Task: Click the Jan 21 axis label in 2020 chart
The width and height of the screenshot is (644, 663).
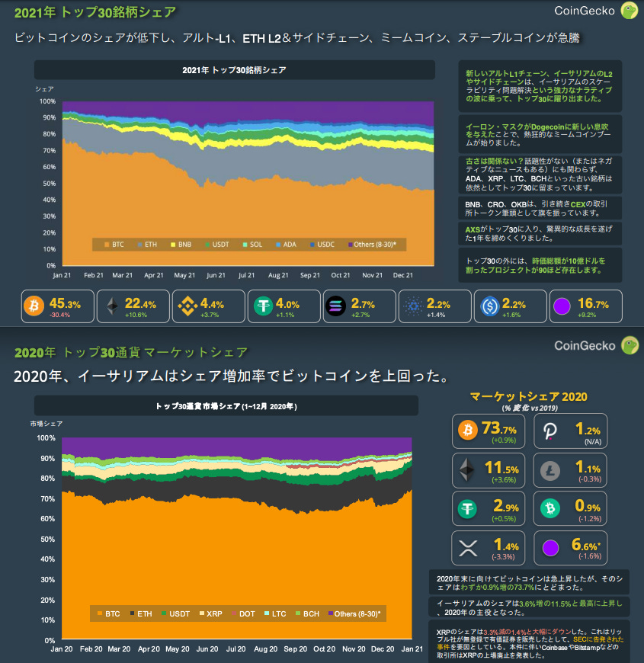Action: point(412,649)
